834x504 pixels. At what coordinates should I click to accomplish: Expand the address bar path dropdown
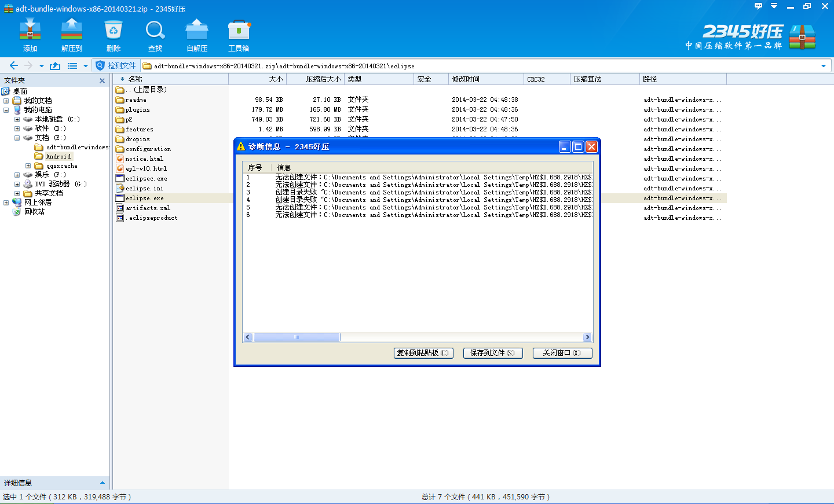824,66
